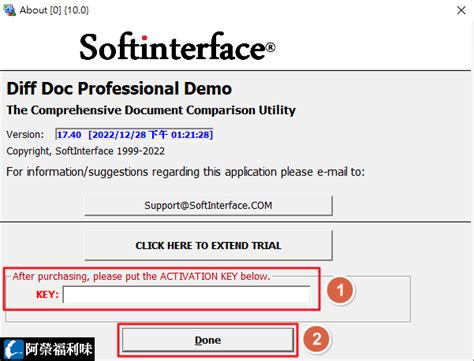Click the e-mail information sentence text
The image size is (474, 361).
tap(186, 172)
